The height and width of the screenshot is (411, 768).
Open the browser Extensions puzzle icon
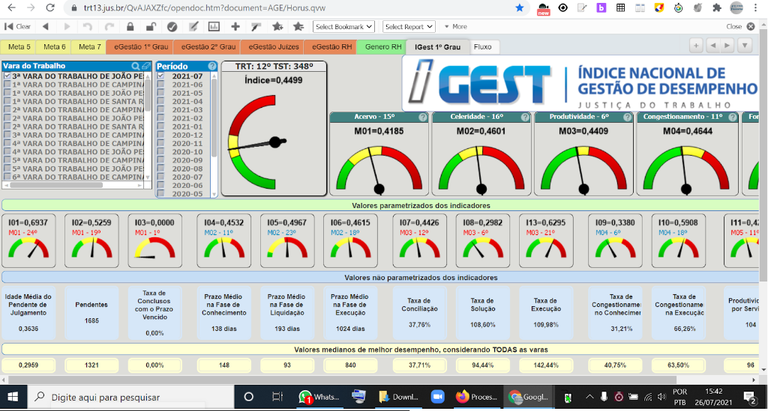pyautogui.click(x=717, y=8)
